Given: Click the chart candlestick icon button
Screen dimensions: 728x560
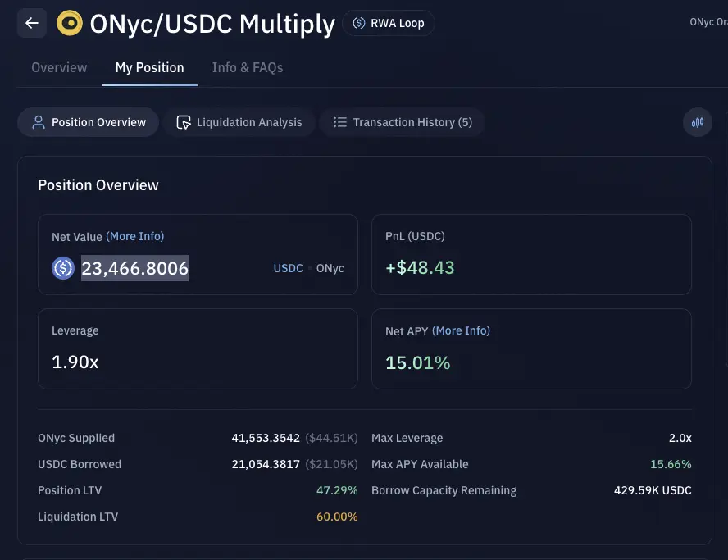Looking at the screenshot, I should pyautogui.click(x=698, y=122).
